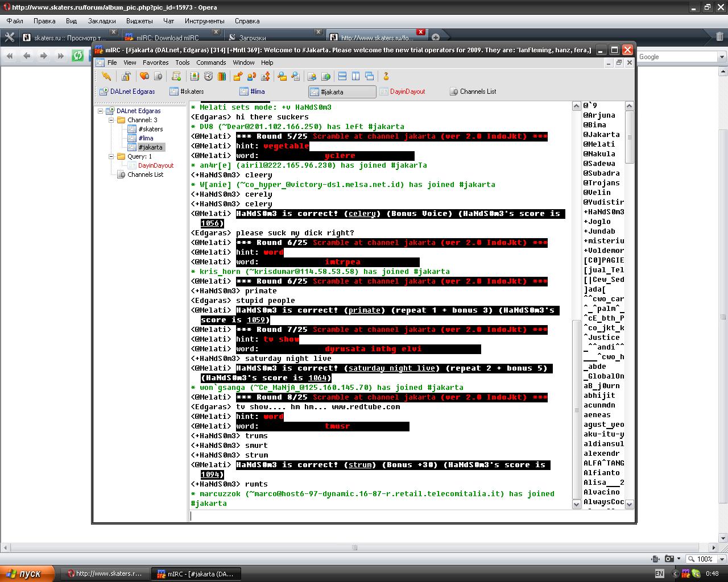Click the chat message input field
Image resolution: width=728 pixels, height=582 pixels.
381,516
